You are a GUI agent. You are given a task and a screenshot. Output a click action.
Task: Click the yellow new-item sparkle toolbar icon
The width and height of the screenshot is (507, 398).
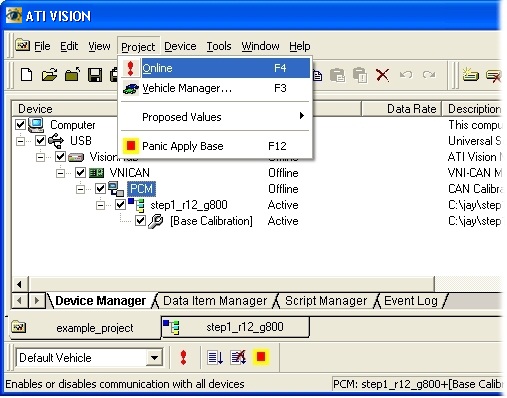pos(470,74)
